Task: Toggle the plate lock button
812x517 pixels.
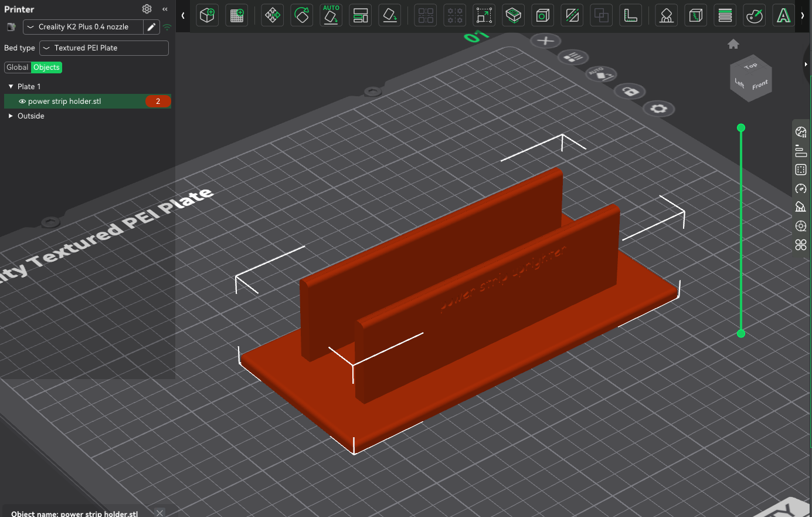Action: 630,92
